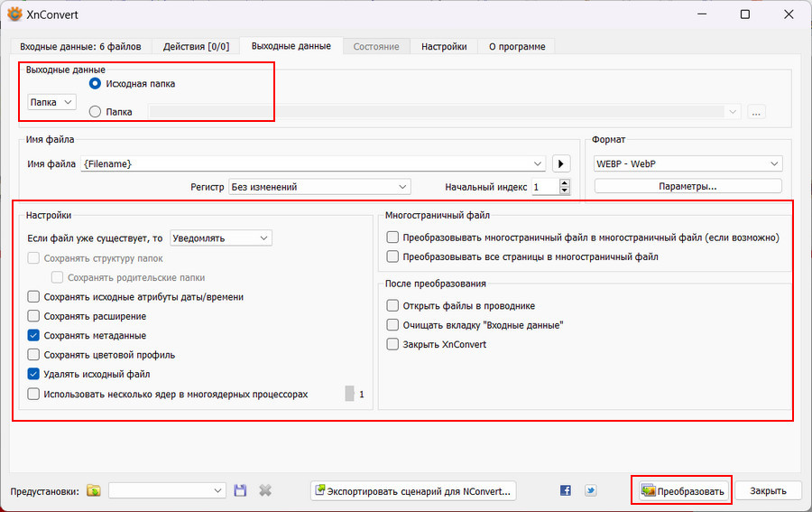The image size is (812, 512).
Task: Open the Регистр Без изменений dropdown
Action: coord(319,187)
